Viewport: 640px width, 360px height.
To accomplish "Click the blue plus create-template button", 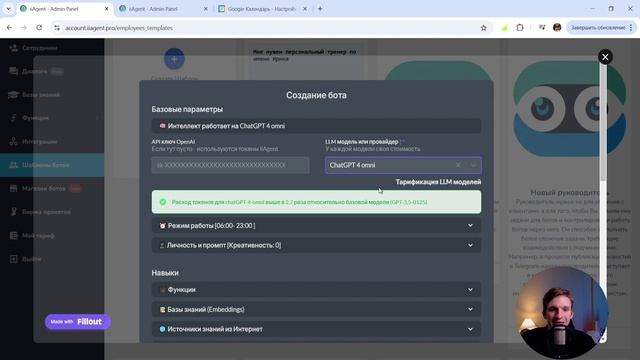I will 174,59.
